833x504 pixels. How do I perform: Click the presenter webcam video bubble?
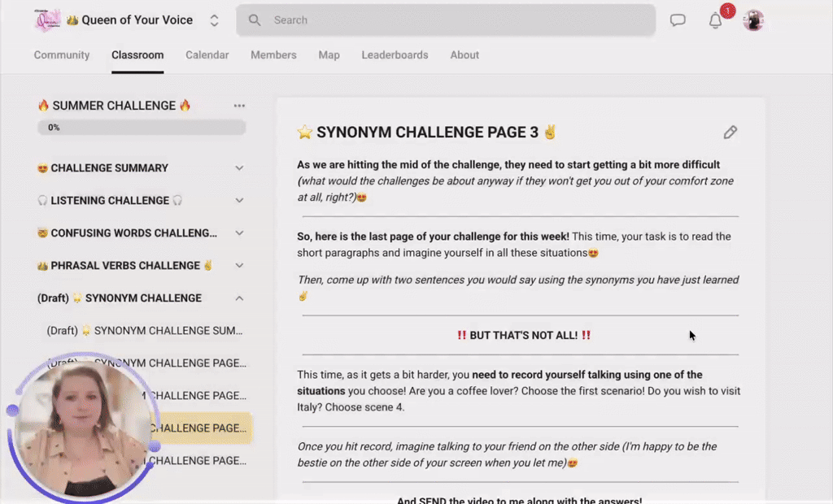pyautogui.click(x=83, y=428)
